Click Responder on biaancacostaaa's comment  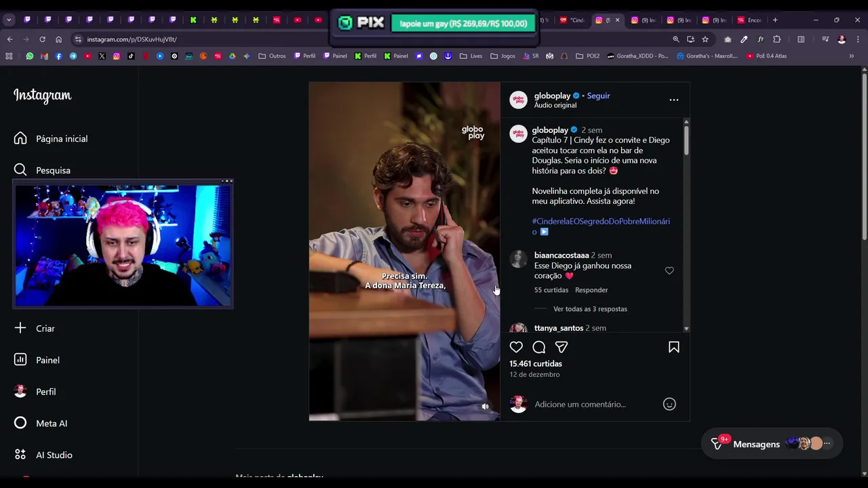(x=591, y=290)
